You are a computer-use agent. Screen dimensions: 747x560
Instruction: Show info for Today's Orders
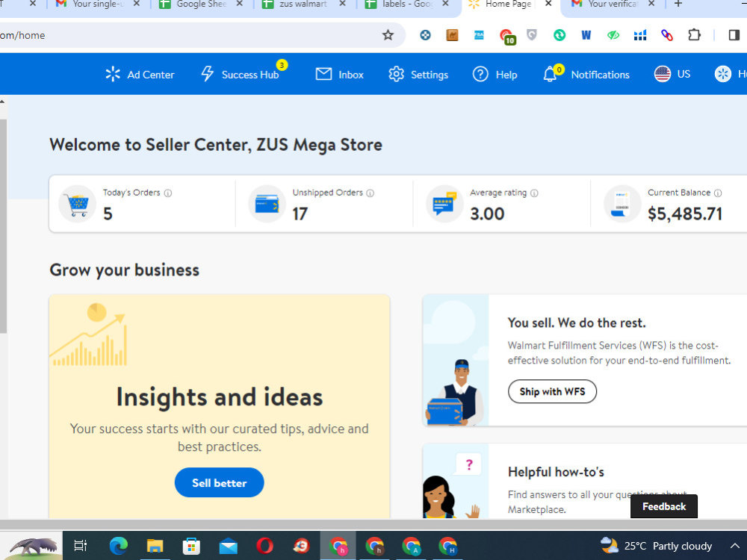click(167, 193)
